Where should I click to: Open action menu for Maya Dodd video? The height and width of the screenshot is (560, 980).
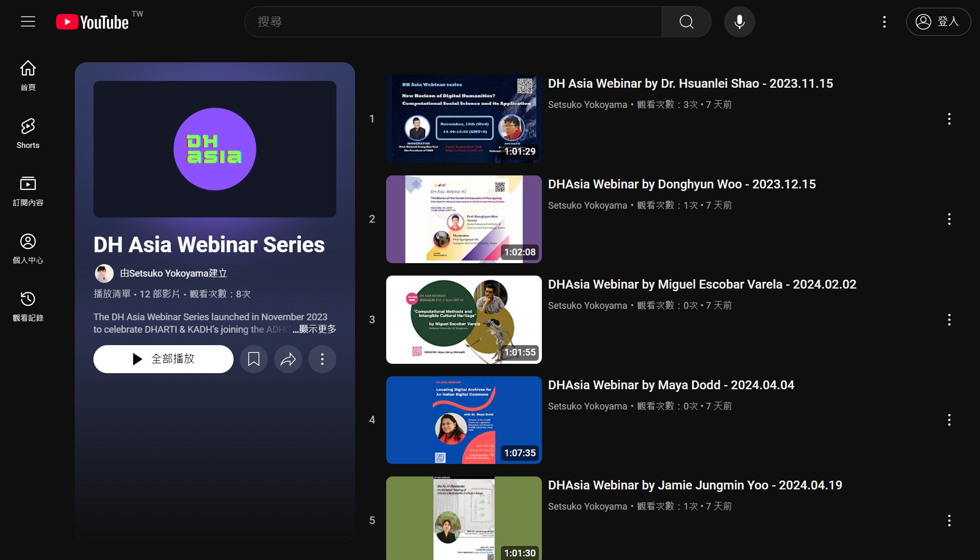click(x=949, y=420)
